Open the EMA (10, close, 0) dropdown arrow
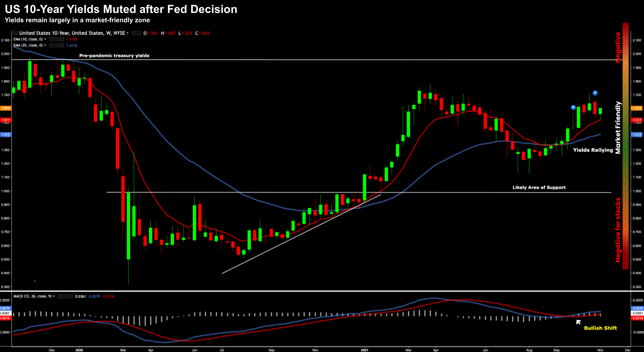 pyautogui.click(x=45, y=39)
